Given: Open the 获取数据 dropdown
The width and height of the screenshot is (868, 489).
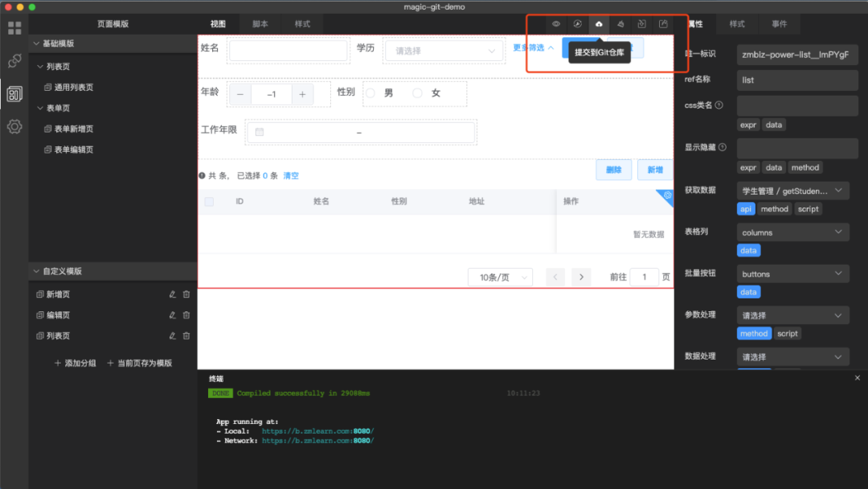Looking at the screenshot, I should pos(792,191).
